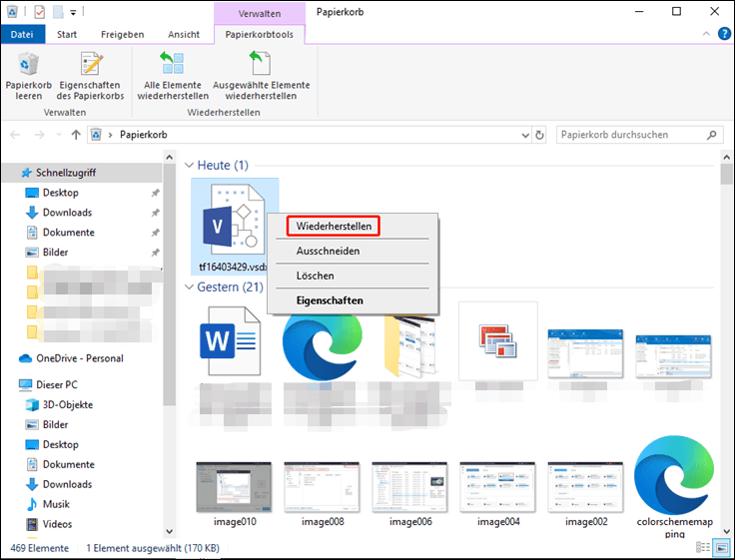Viewport: 735px width, 560px height.
Task: Refresh the Papierkorb folder view
Action: [540, 135]
